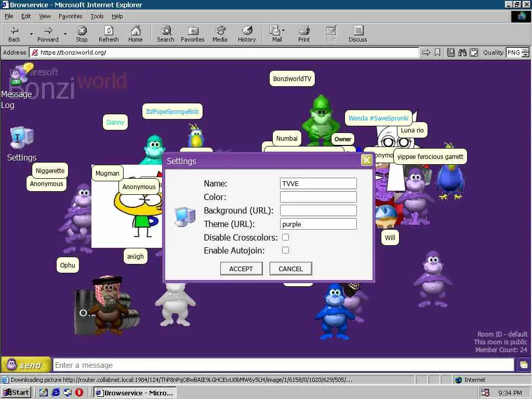Click the ACCEPT button in Settings

[241, 269]
